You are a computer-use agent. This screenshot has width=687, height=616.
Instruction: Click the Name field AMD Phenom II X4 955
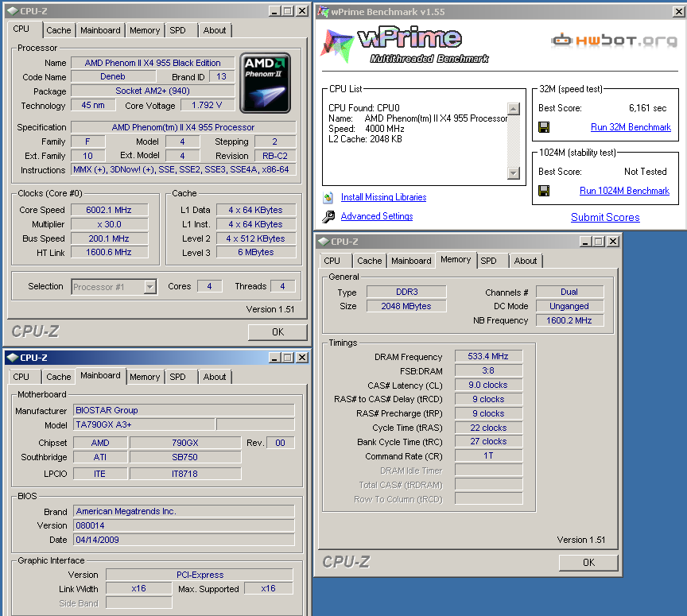(153, 63)
